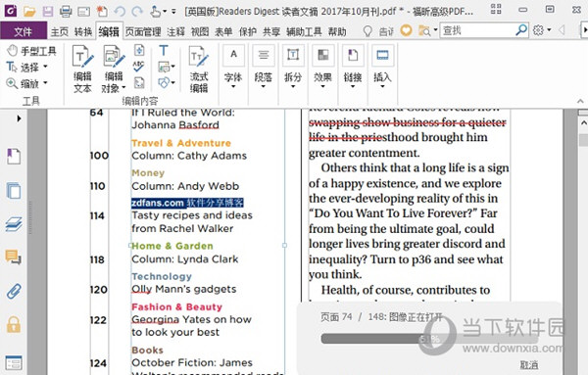The height and width of the screenshot is (375, 588).
Task: Click the email envelope icon in quick access bar
Action: (x=83, y=12)
